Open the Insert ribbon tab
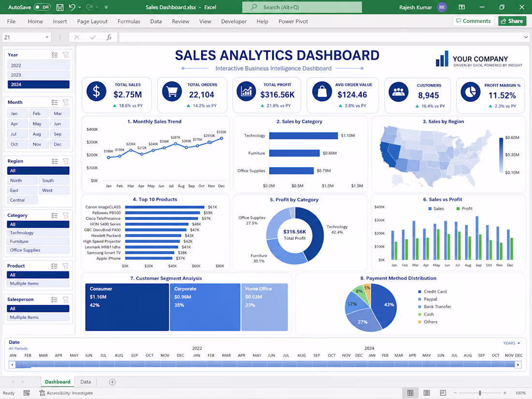 pyautogui.click(x=59, y=21)
